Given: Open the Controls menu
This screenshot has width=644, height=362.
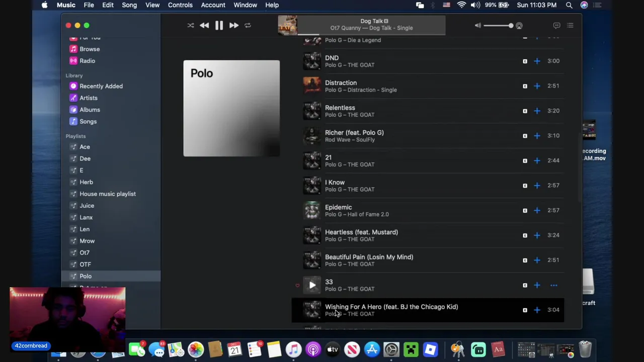Looking at the screenshot, I should point(180,5).
